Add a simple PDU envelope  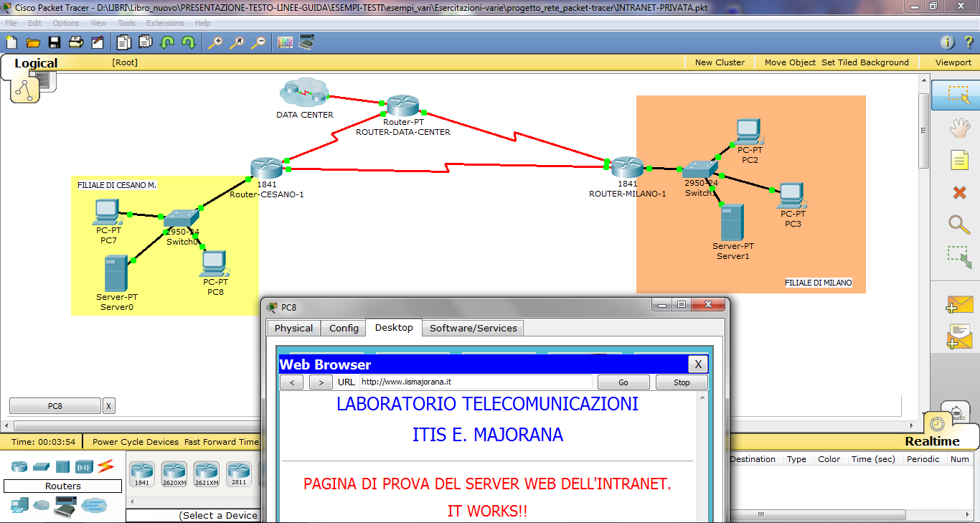coord(960,305)
